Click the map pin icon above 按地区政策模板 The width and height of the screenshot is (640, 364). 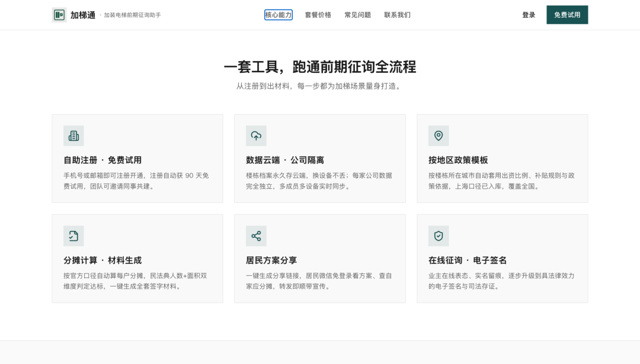coord(439,136)
